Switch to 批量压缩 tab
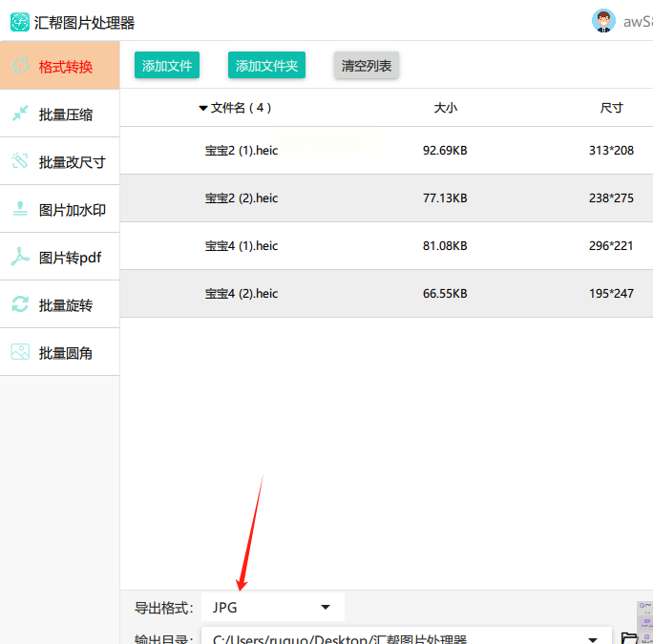Viewport: 653px width, 644px height. click(60, 114)
